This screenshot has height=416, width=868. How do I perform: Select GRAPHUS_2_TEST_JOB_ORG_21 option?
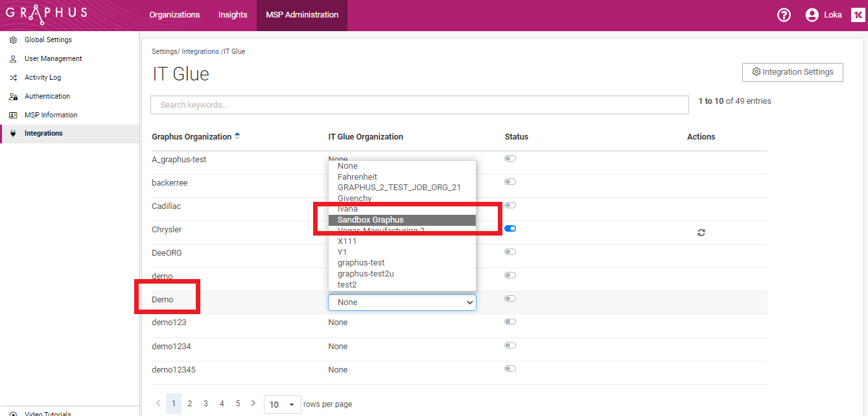click(x=402, y=188)
